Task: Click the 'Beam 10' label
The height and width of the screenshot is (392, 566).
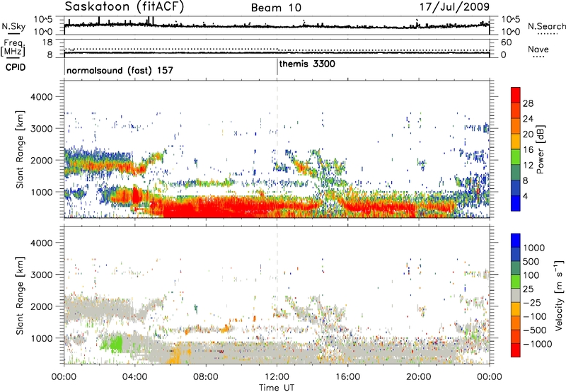Action: tap(276, 8)
